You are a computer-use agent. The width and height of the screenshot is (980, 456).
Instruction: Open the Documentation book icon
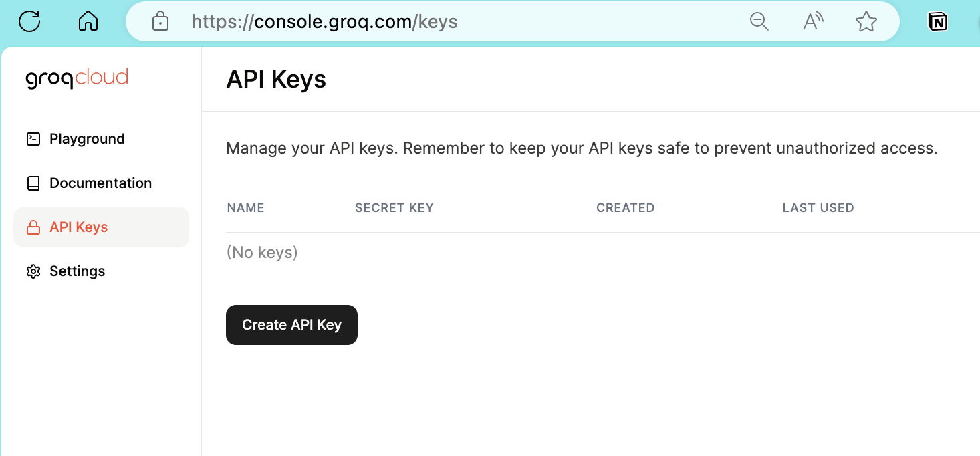coord(33,183)
